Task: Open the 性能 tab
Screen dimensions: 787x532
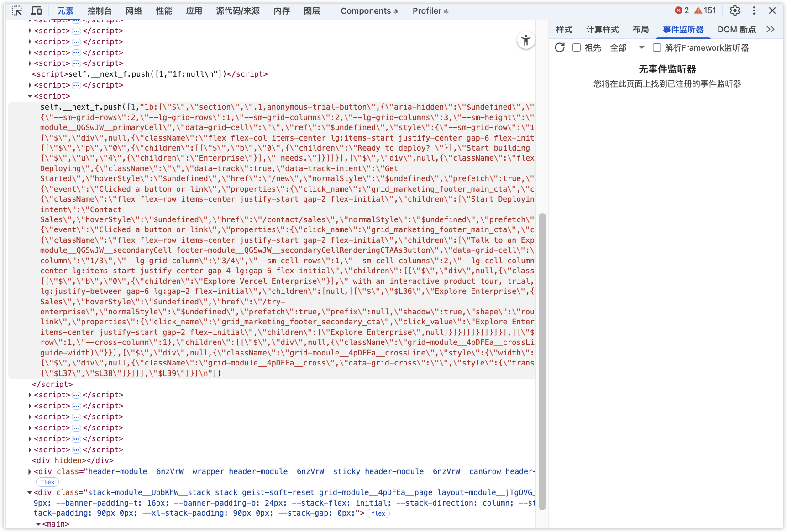Action: click(x=164, y=11)
